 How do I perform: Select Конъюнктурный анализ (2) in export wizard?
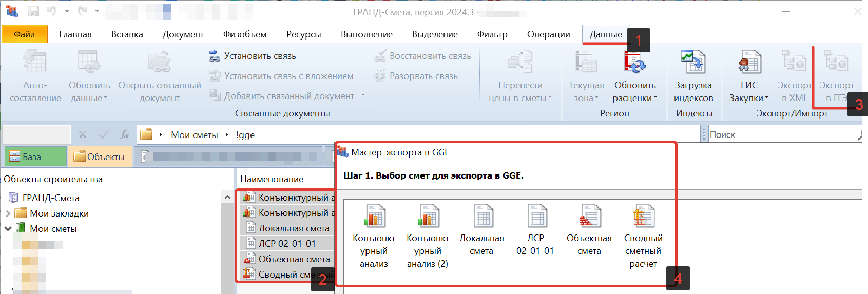point(428,215)
